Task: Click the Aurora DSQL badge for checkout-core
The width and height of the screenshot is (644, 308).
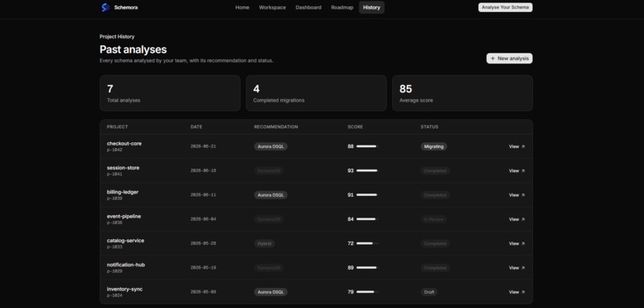Action: pos(271,146)
